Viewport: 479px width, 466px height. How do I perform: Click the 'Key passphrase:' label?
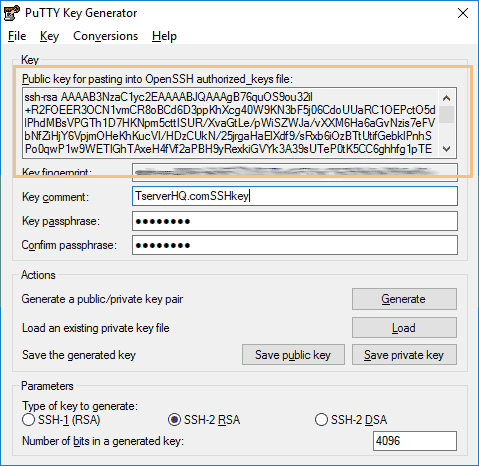61,221
